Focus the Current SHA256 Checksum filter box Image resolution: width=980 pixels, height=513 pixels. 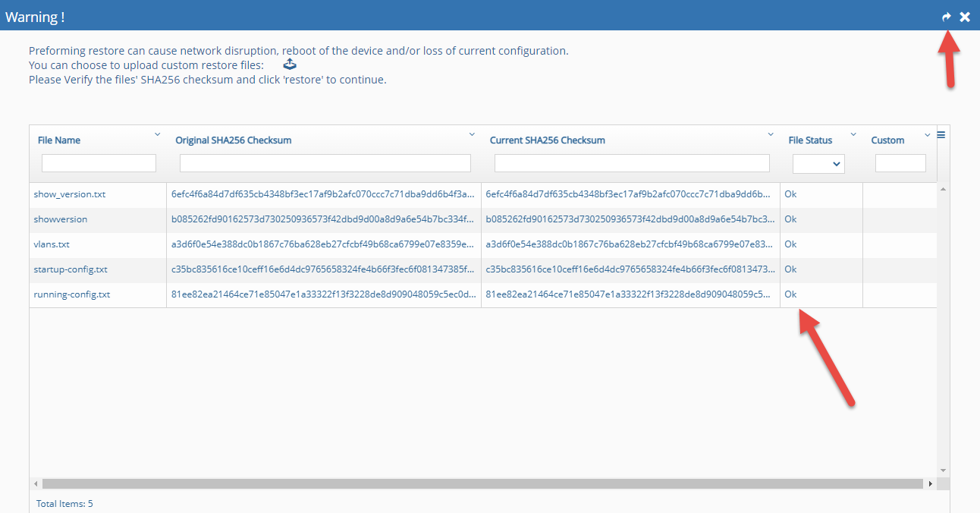pos(632,163)
